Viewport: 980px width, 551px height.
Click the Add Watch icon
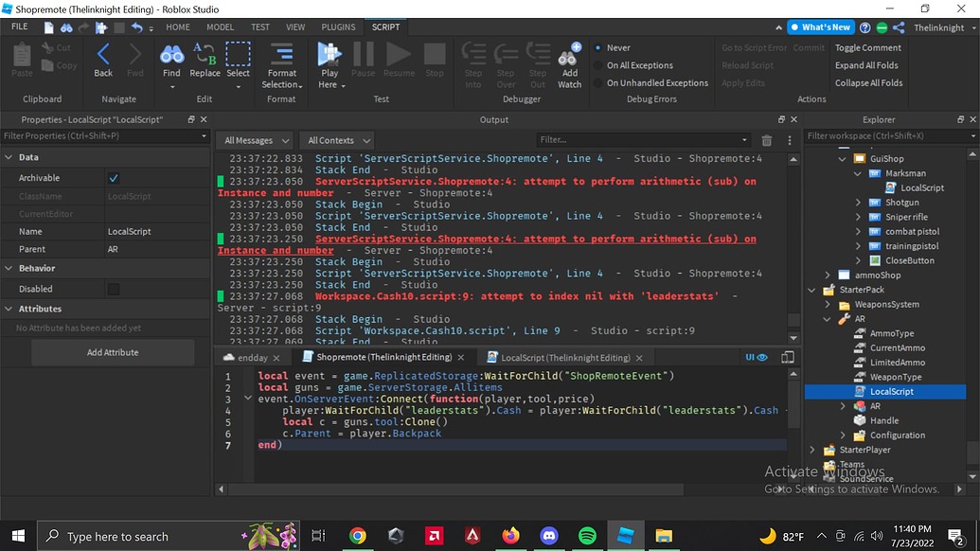pos(569,55)
